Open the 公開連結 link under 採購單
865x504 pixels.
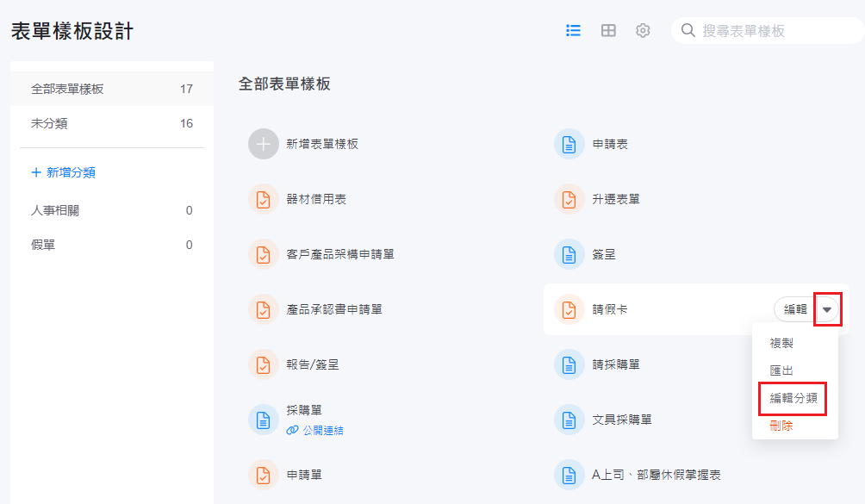(322, 430)
